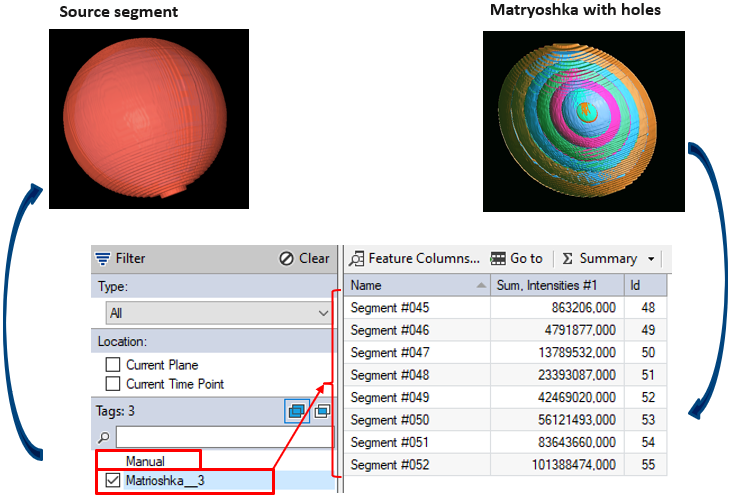Click the magnifier icon beside tag search
Viewport: 732px width, 498px height.
point(103,437)
